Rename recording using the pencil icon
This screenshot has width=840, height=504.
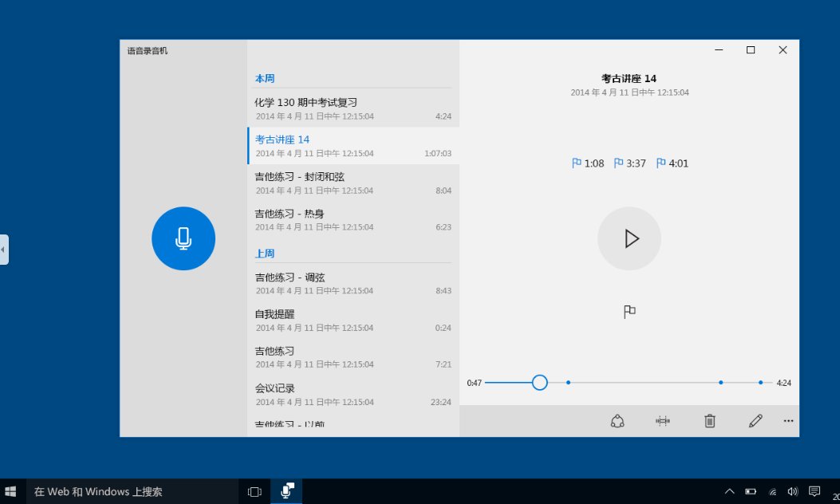[x=755, y=421]
